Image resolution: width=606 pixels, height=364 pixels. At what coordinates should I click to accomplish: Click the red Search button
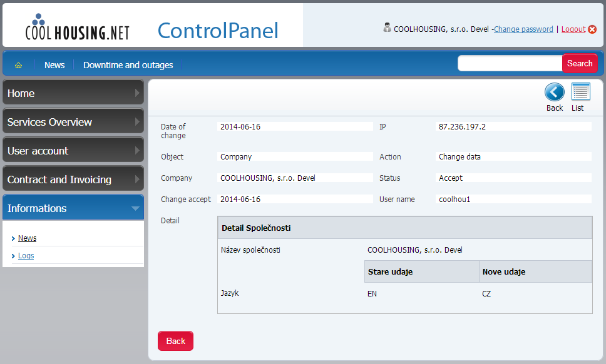pos(580,63)
